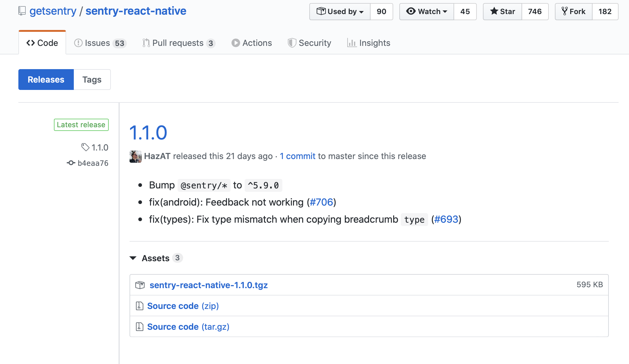The width and height of the screenshot is (629, 364).
Task: Click the fork icon in the Fork button
Action: coord(564,11)
